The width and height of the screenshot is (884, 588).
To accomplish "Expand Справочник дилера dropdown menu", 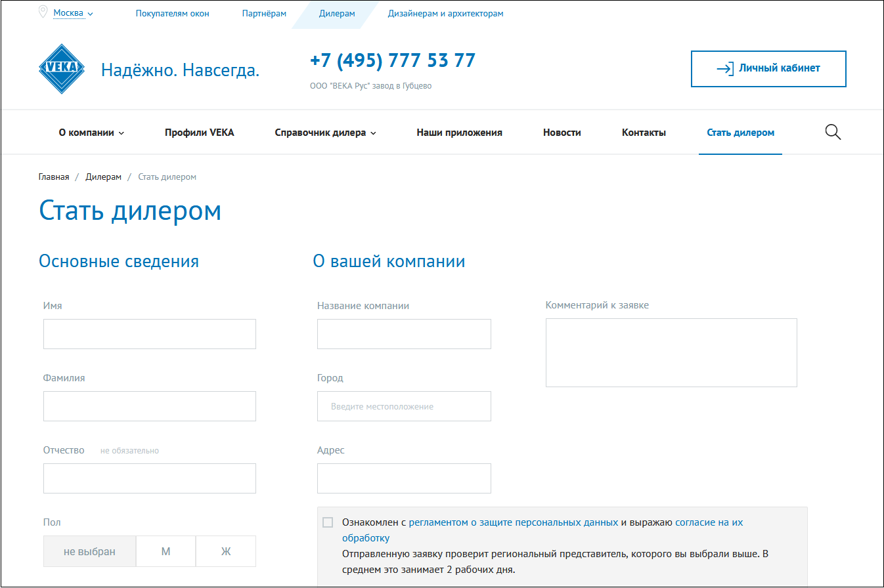I will (325, 133).
